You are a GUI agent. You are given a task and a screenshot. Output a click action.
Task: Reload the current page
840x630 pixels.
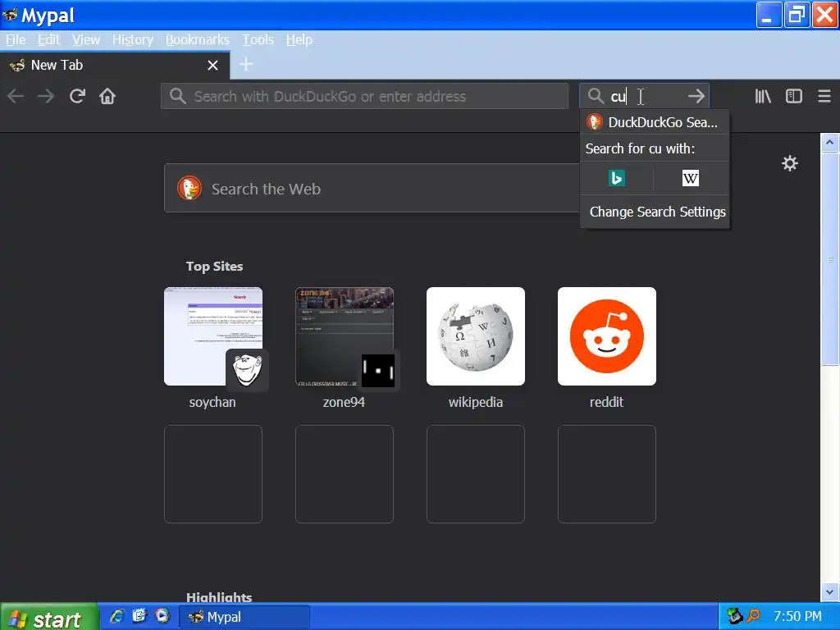click(77, 97)
